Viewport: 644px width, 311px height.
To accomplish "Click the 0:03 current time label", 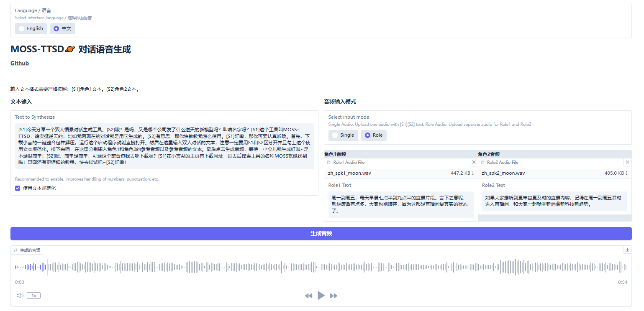I will tap(20, 282).
